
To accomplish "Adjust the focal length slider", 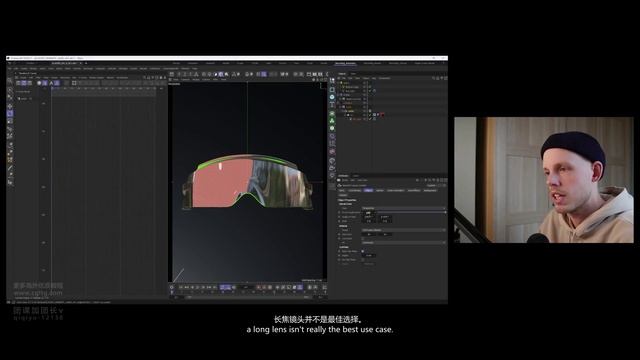I will (411, 212).
